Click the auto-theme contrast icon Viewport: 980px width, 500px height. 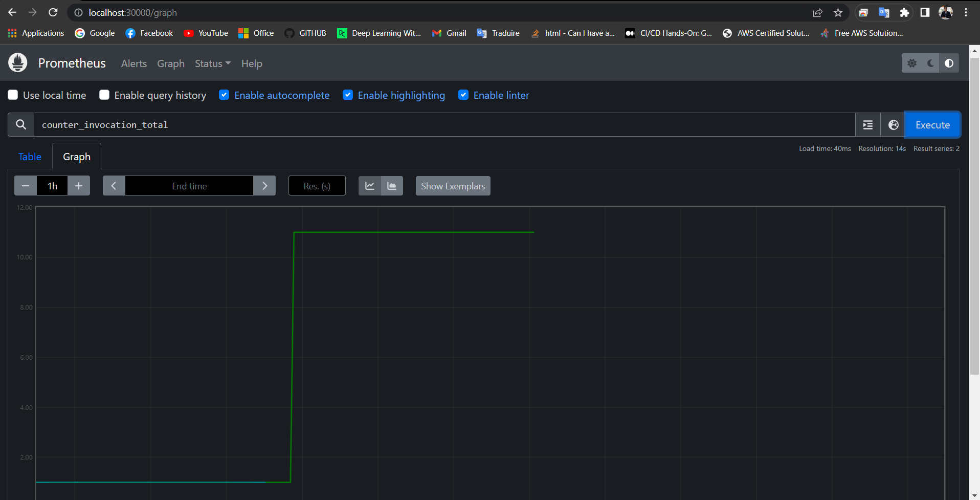(x=949, y=63)
